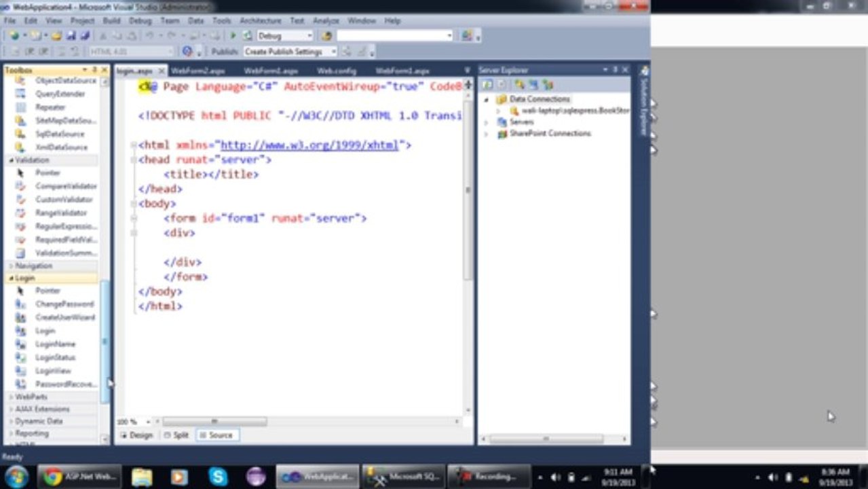Open the Architecture menu
Viewport: 868px width, 489px height.
click(260, 21)
